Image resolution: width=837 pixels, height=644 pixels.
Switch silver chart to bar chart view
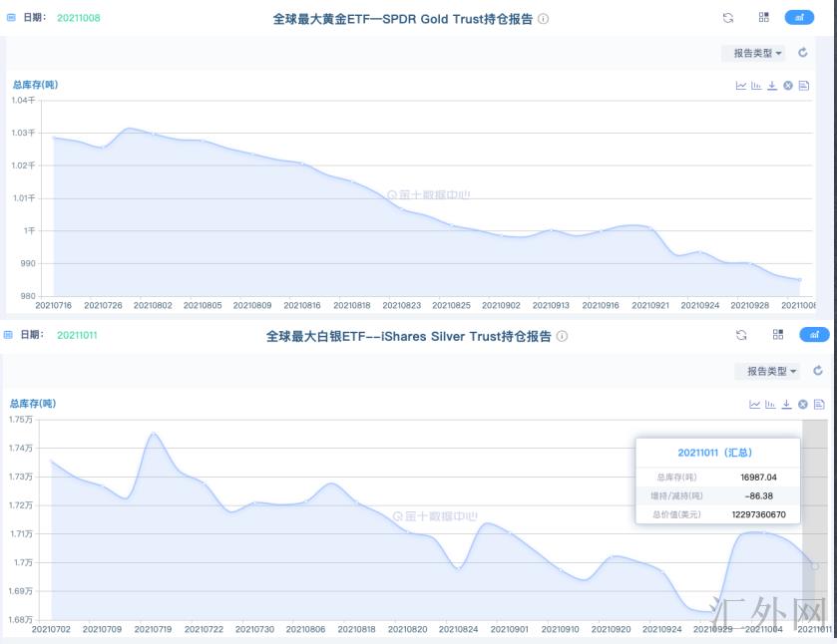pyautogui.click(x=771, y=404)
